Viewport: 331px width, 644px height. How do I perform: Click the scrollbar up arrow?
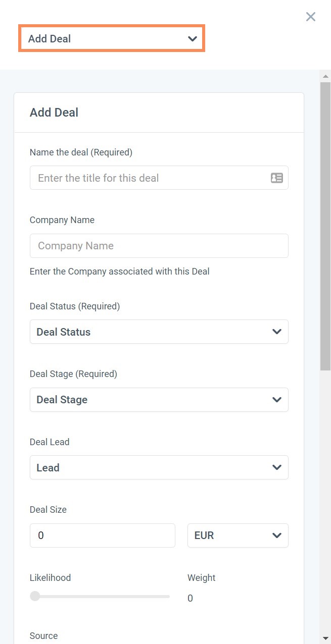[325, 76]
